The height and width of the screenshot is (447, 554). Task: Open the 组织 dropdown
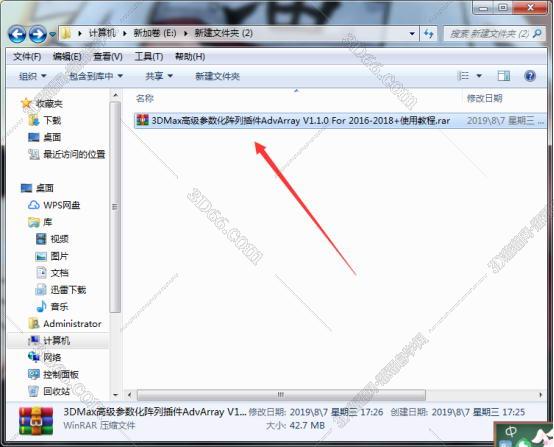point(33,76)
